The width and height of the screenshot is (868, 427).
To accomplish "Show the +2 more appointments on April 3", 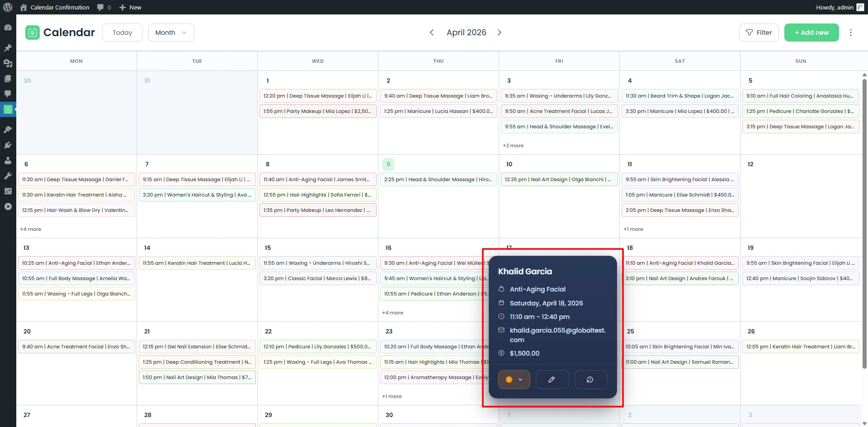I will point(513,145).
